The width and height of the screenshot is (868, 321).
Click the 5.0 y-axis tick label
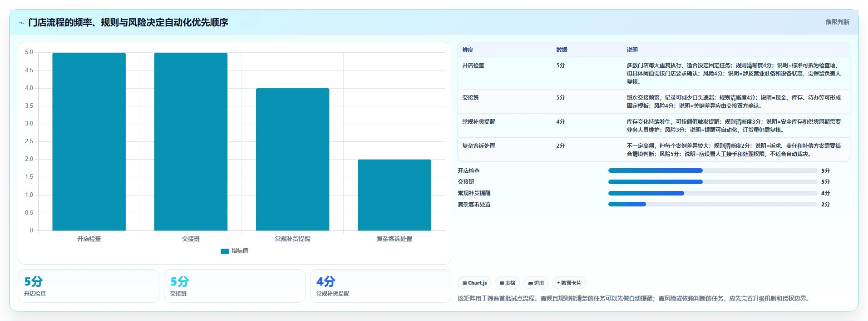29,52
